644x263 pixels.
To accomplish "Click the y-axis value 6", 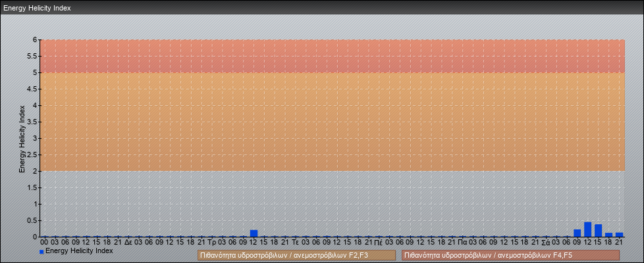I will [35, 40].
